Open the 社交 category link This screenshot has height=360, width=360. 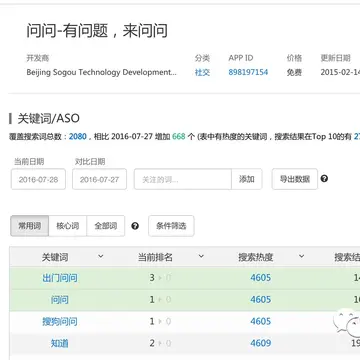202,72
